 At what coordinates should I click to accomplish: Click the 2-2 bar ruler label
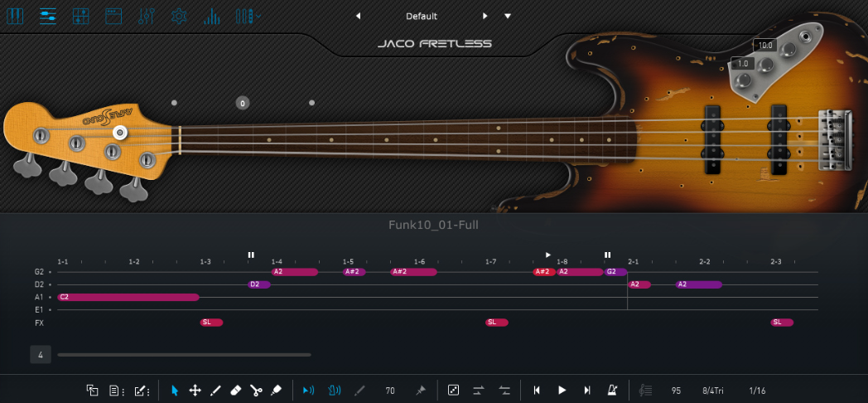tap(705, 262)
